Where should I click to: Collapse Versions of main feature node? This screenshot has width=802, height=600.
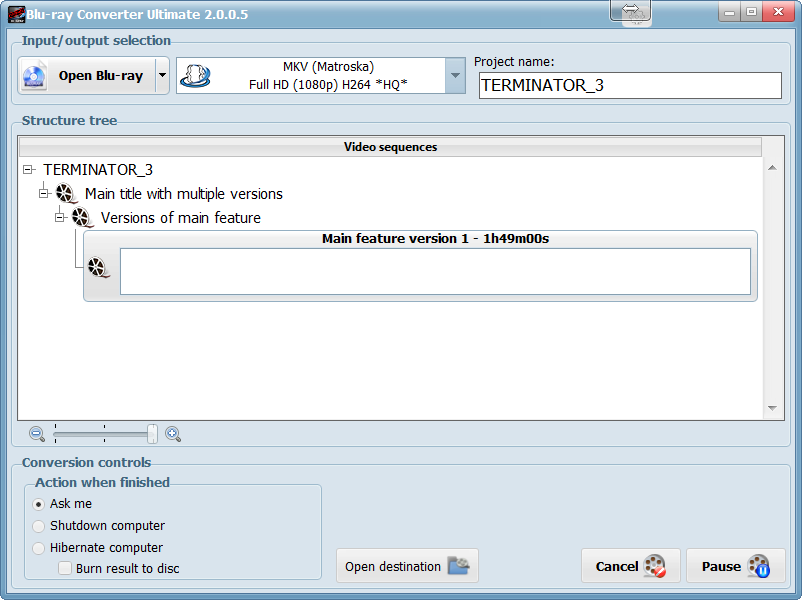[x=60, y=217]
